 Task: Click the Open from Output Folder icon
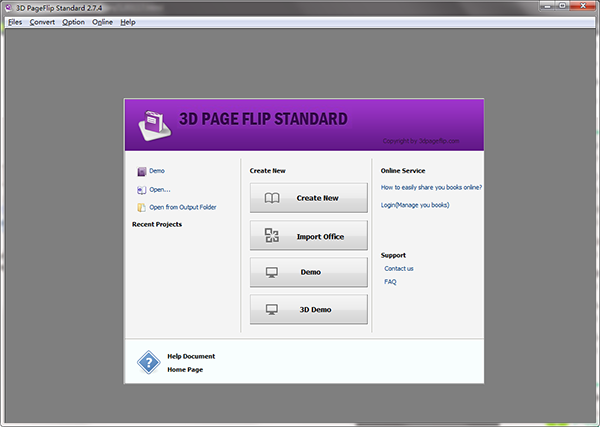point(141,207)
